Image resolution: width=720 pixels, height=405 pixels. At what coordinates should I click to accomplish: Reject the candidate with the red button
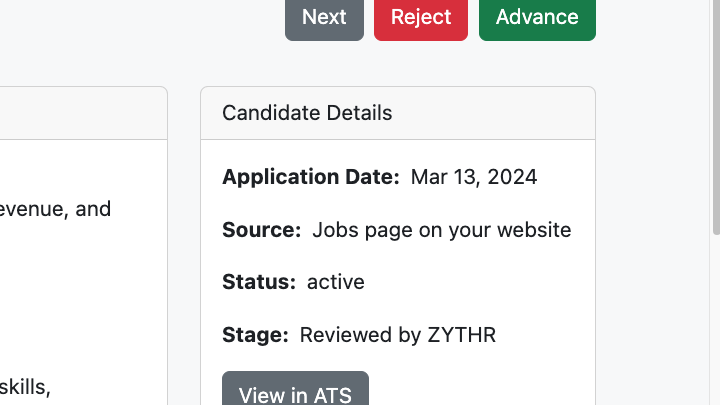coord(421,18)
